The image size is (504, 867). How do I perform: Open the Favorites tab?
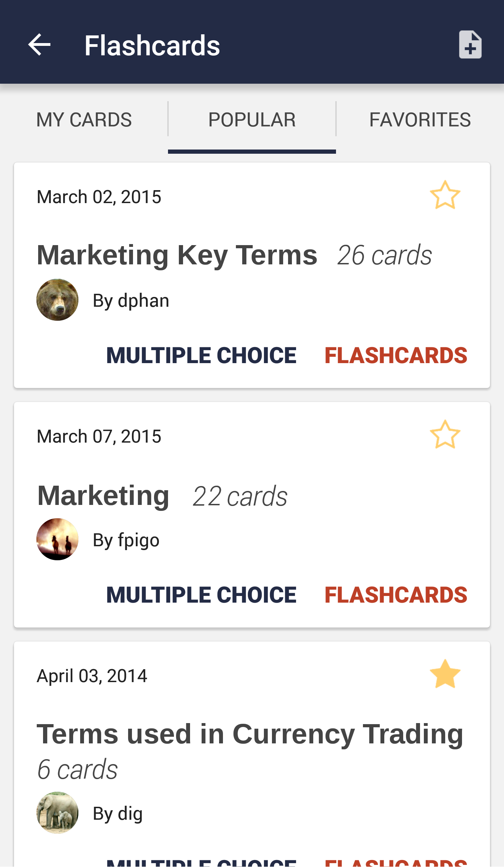click(x=420, y=120)
